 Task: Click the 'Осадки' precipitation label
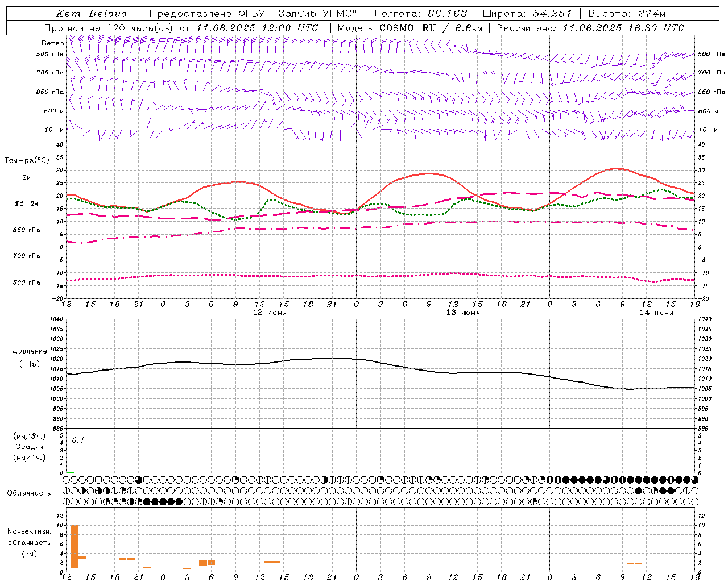point(30,447)
